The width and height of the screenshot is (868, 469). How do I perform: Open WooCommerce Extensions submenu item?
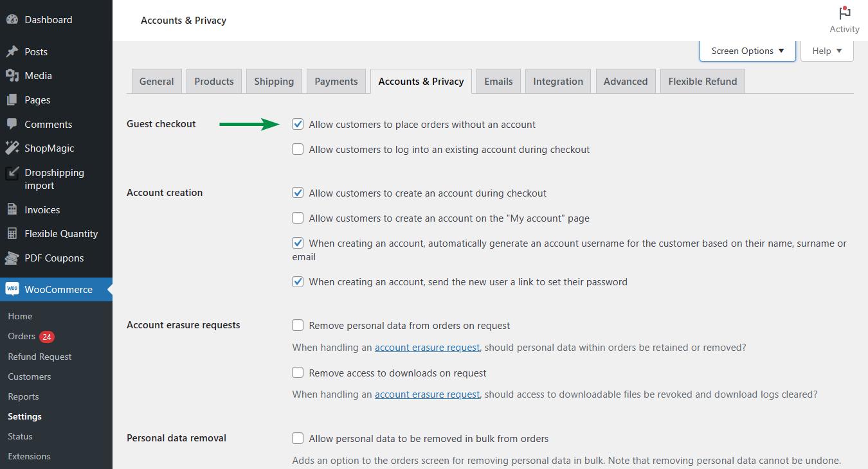click(x=29, y=456)
